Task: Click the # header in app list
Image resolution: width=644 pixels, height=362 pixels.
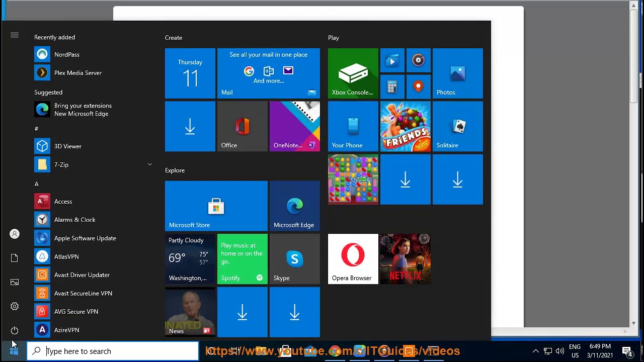Action: (x=36, y=129)
